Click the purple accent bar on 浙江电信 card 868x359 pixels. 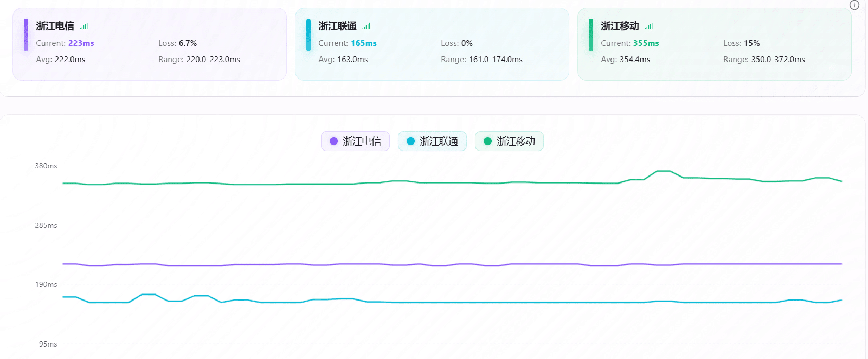[x=26, y=35]
